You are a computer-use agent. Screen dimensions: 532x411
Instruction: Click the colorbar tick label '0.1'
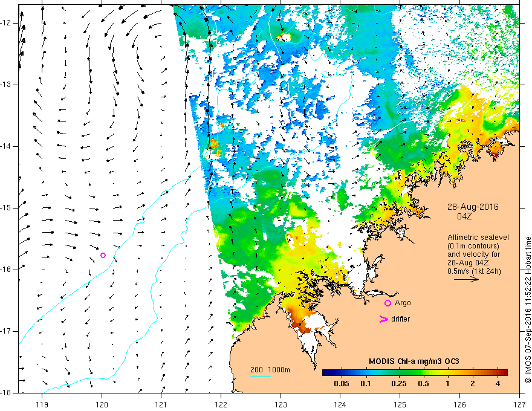(x=365, y=384)
